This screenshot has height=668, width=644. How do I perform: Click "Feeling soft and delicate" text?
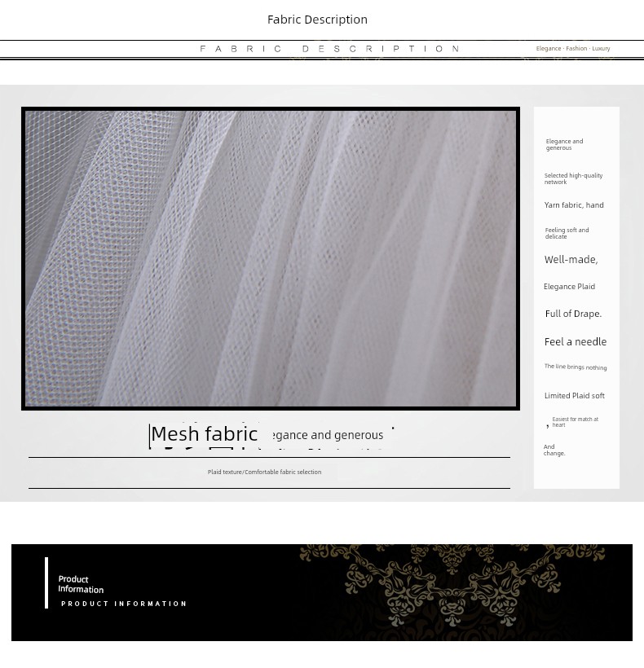click(567, 233)
